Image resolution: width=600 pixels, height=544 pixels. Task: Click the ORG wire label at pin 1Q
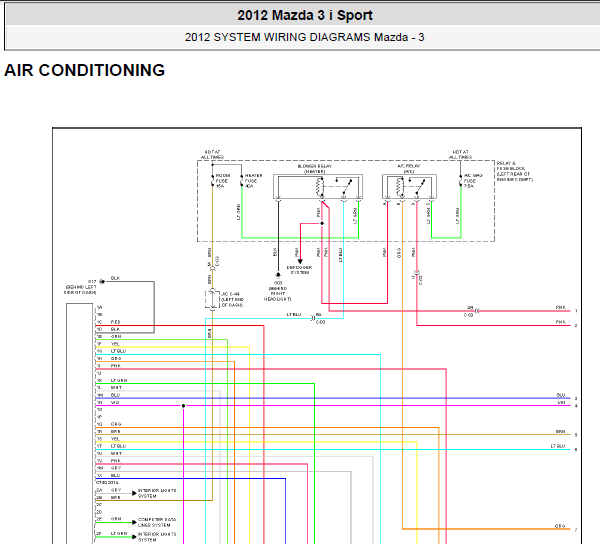[x=116, y=424]
